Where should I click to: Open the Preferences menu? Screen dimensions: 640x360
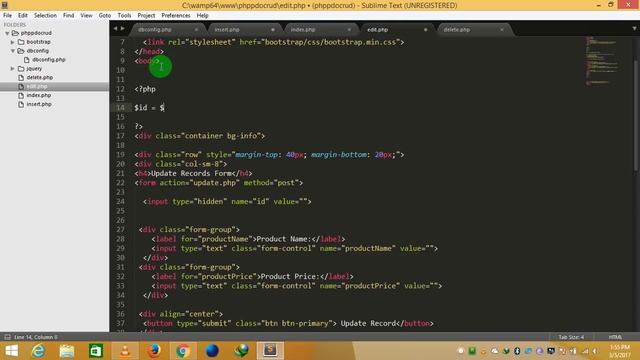(x=176, y=16)
